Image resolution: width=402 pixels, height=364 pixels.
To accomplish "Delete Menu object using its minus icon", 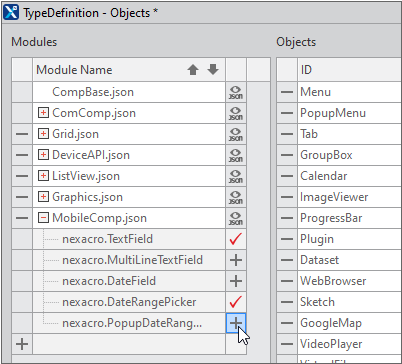I will pos(287,92).
